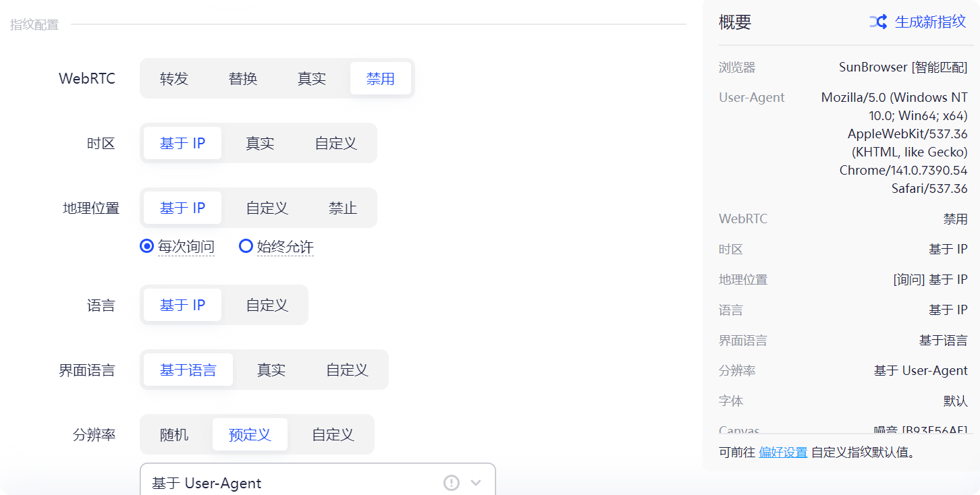Choose 自定义 for the 时区 setting
The height and width of the screenshot is (495, 980).
click(x=335, y=143)
